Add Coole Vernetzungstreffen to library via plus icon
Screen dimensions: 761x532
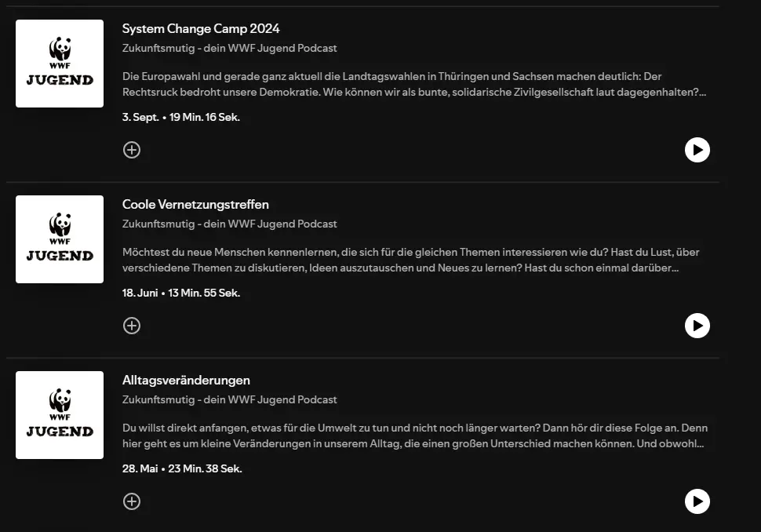(132, 326)
